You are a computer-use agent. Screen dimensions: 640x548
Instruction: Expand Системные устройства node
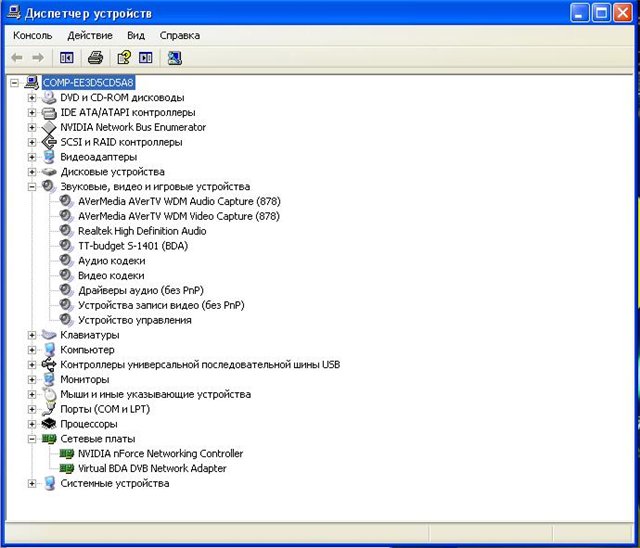(x=32, y=484)
